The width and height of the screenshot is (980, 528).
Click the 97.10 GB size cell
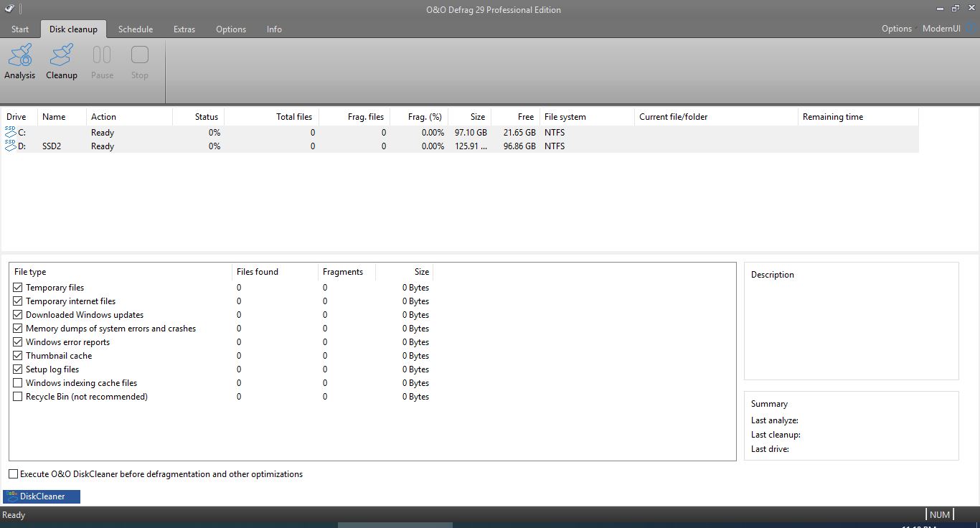point(471,133)
